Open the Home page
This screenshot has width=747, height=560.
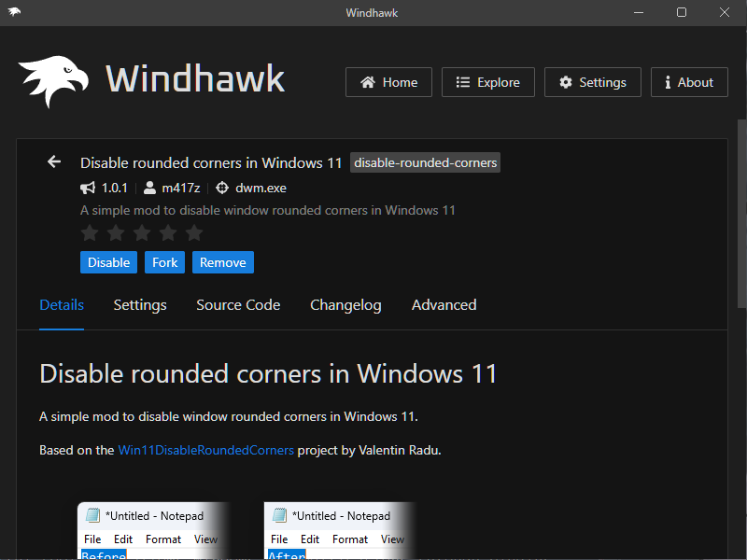coord(388,82)
